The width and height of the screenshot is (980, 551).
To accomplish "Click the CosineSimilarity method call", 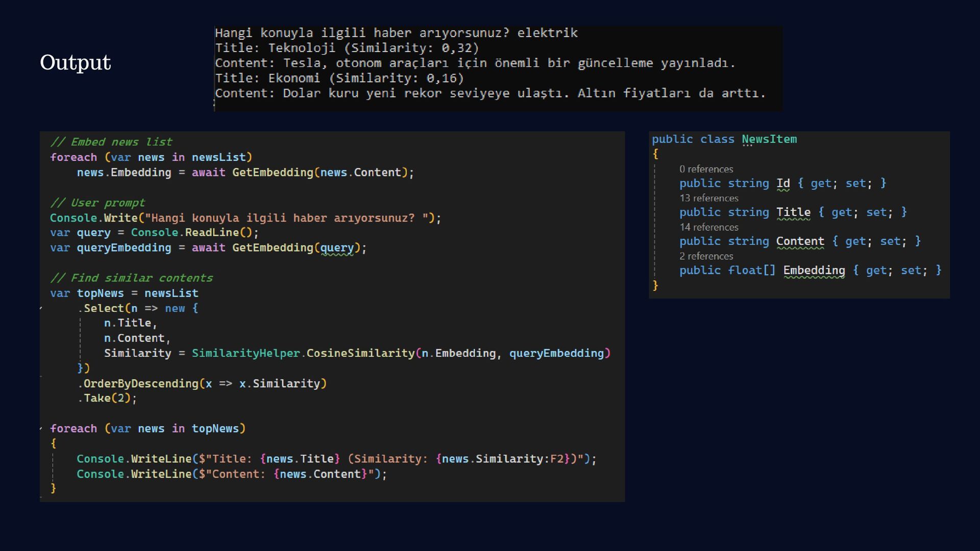I will click(x=360, y=353).
